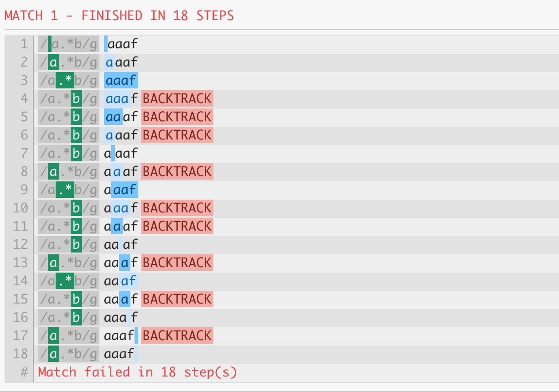The width and height of the screenshot is (559, 392).
Task: Select line number 1 in the gutter
Action: pos(24,44)
